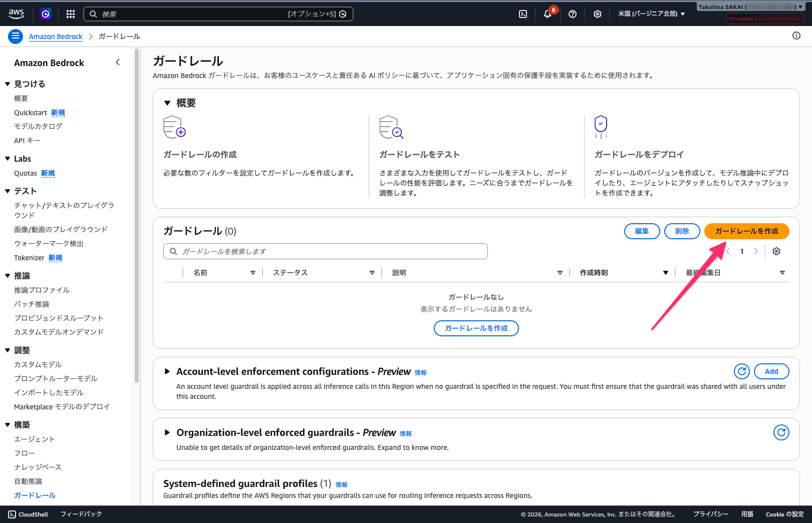The width and height of the screenshot is (812, 523).
Task: Focus the ガードレールを検索します filter field
Action: tap(326, 251)
